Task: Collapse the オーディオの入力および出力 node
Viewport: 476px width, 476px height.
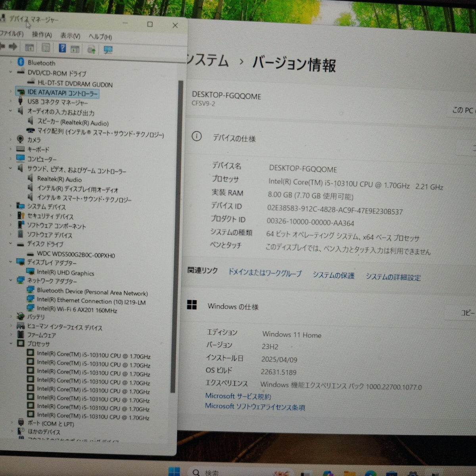Action: pos(11,111)
